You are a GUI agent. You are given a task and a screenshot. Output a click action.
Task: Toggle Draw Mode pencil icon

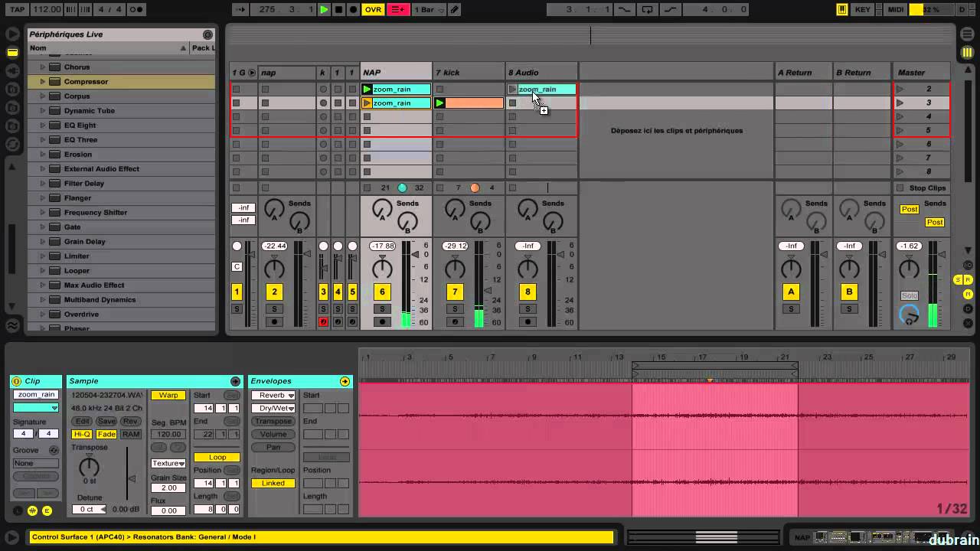[x=455, y=9]
